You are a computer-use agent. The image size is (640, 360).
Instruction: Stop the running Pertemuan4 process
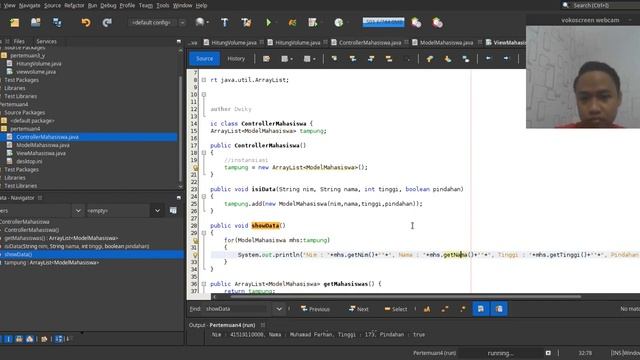point(548,353)
